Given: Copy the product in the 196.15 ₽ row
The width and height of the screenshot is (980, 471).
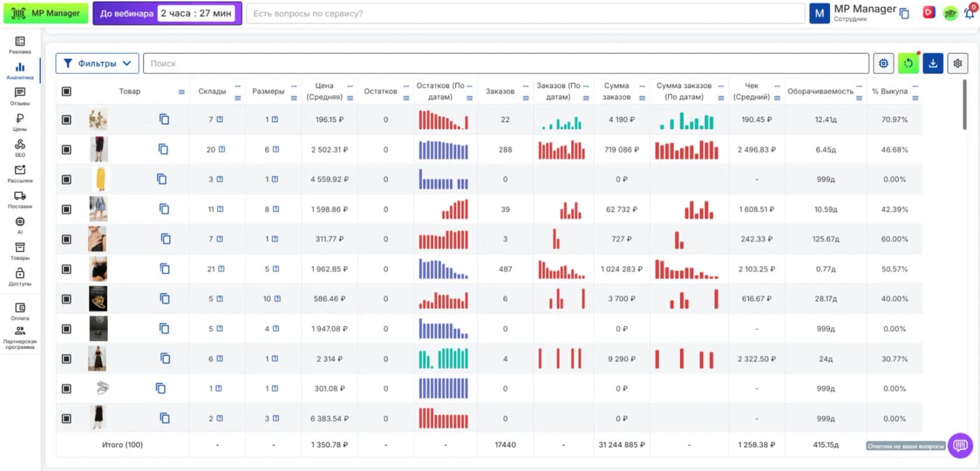Looking at the screenshot, I should click(164, 119).
